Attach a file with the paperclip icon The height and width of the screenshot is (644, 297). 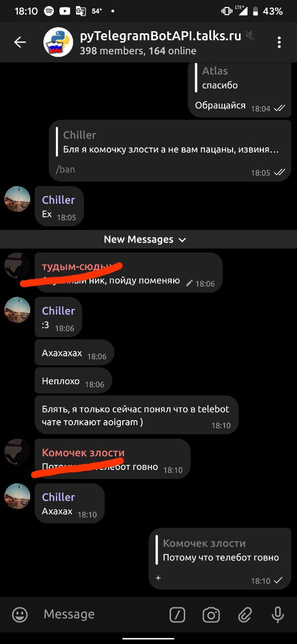point(245,614)
